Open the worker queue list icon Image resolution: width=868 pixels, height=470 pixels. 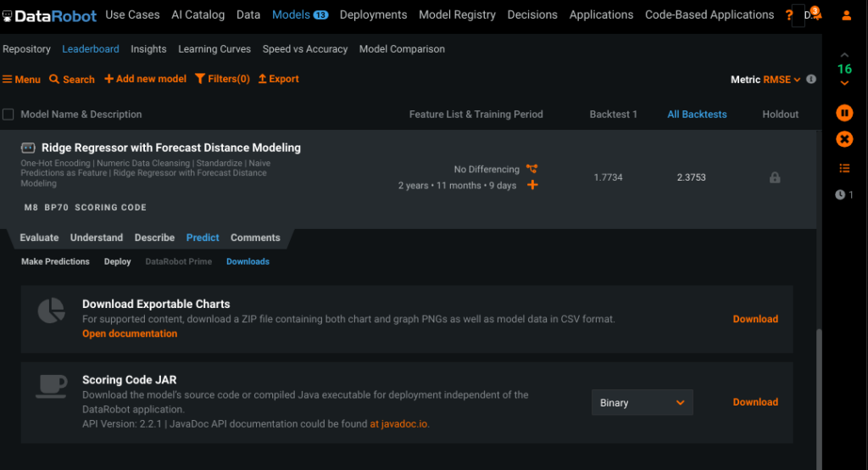tap(844, 168)
